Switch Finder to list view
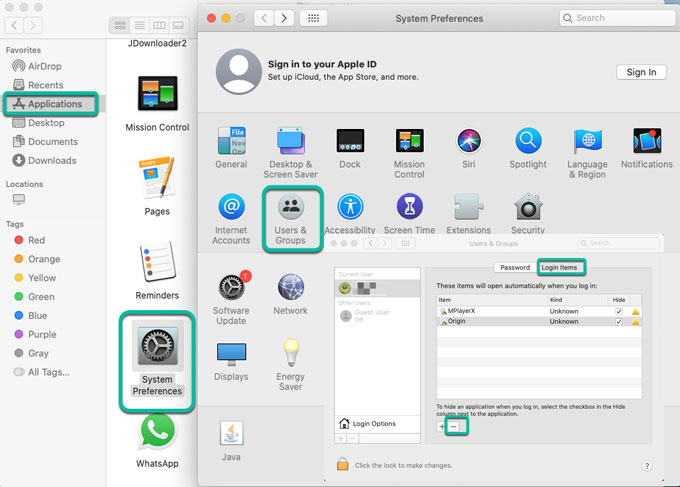This screenshot has height=487, width=680. click(139, 24)
